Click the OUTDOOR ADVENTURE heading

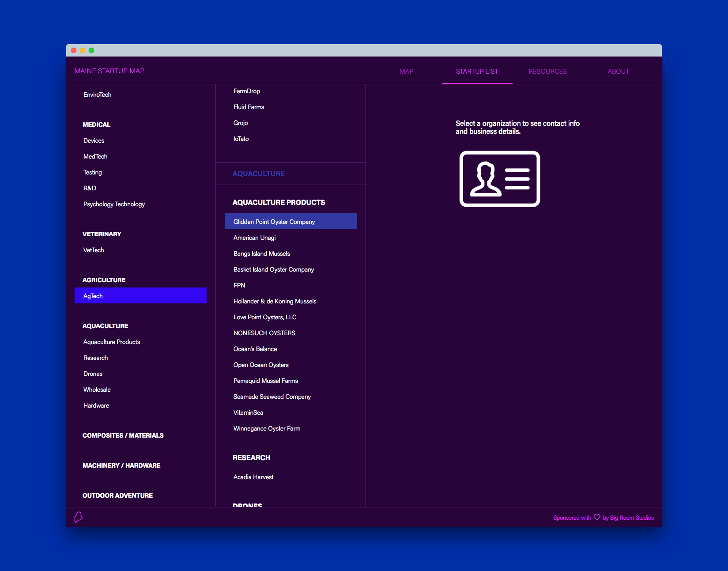coord(117,495)
